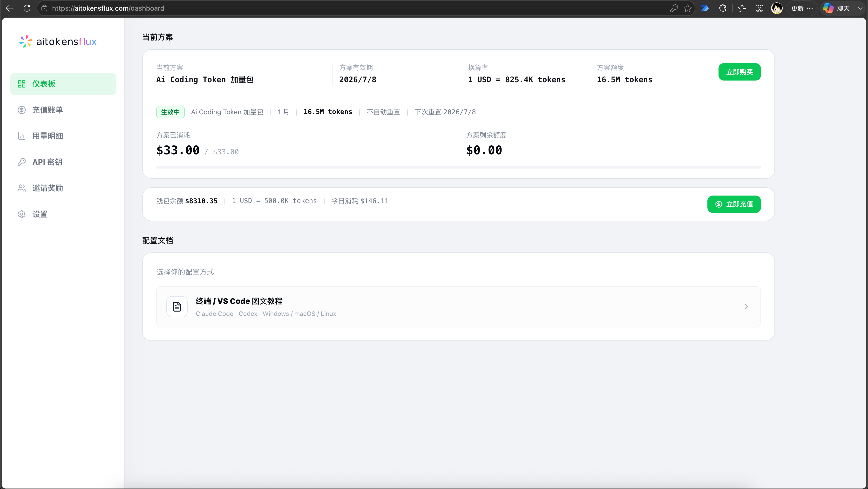Click the 立即购买 button

(x=739, y=72)
